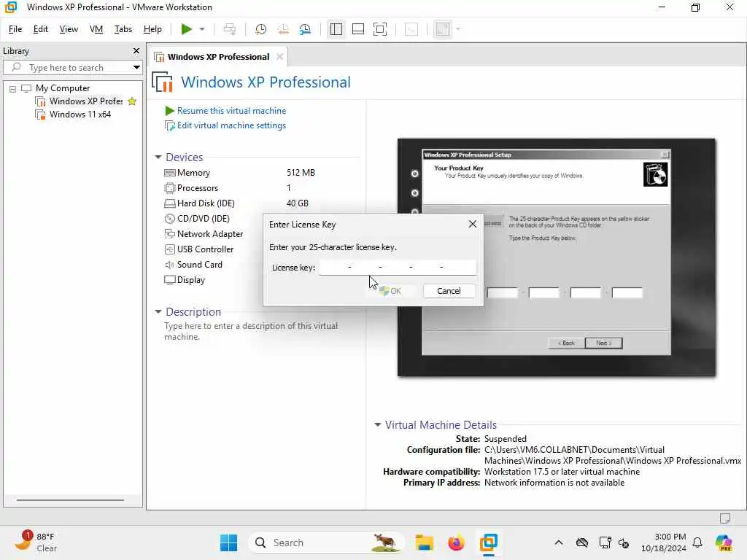The image size is (747, 560).
Task: Open the clock showing 3:00 PM
Action: point(664,542)
